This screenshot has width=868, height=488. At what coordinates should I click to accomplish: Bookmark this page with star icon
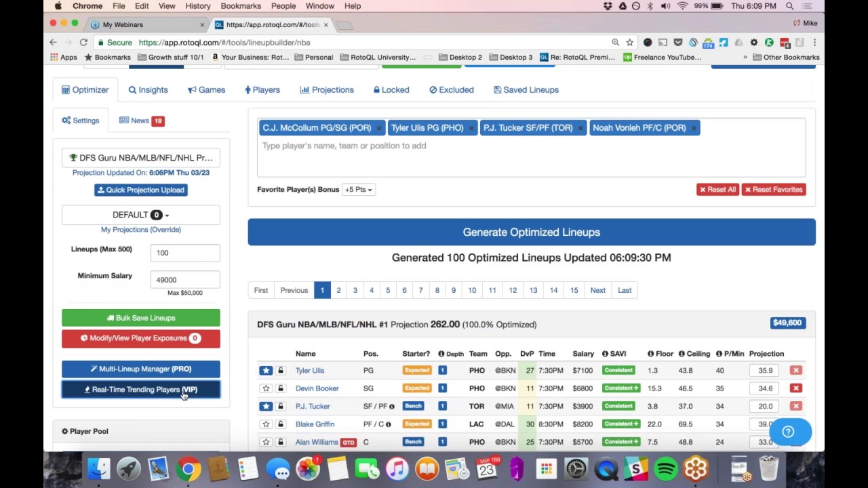(629, 42)
